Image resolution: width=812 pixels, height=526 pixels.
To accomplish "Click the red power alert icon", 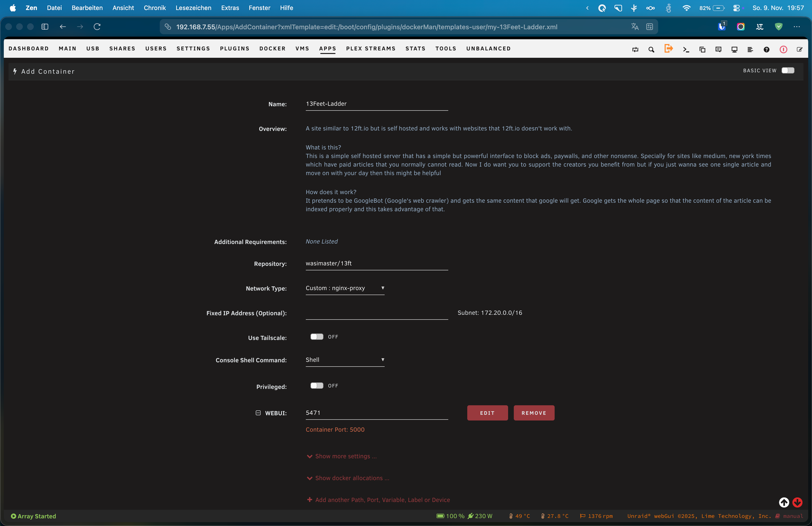I will point(783,49).
